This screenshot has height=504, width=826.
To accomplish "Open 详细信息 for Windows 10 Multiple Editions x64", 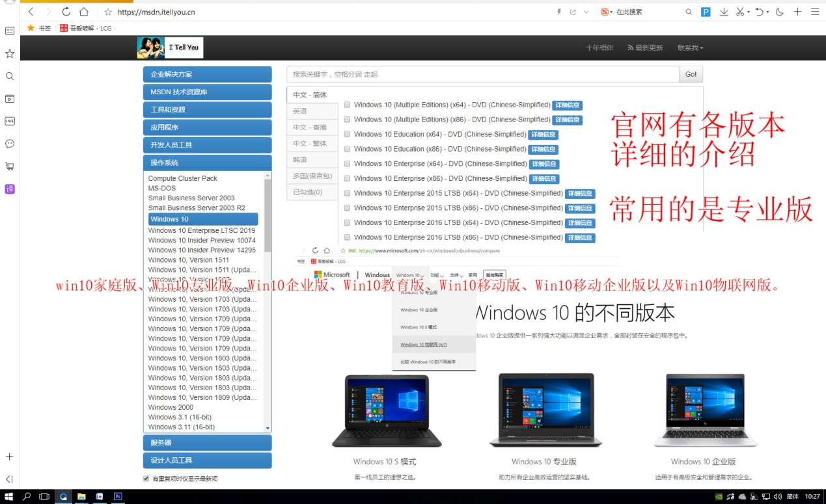I will [x=566, y=105].
